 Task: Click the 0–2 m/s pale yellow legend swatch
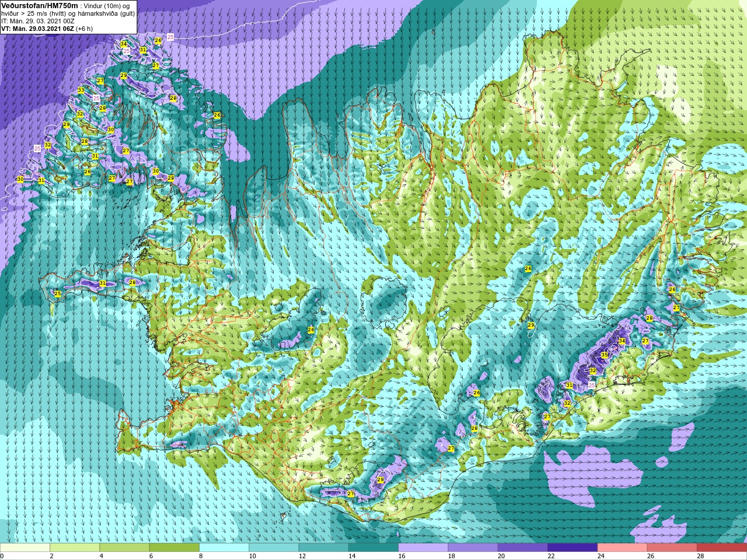coord(25,548)
